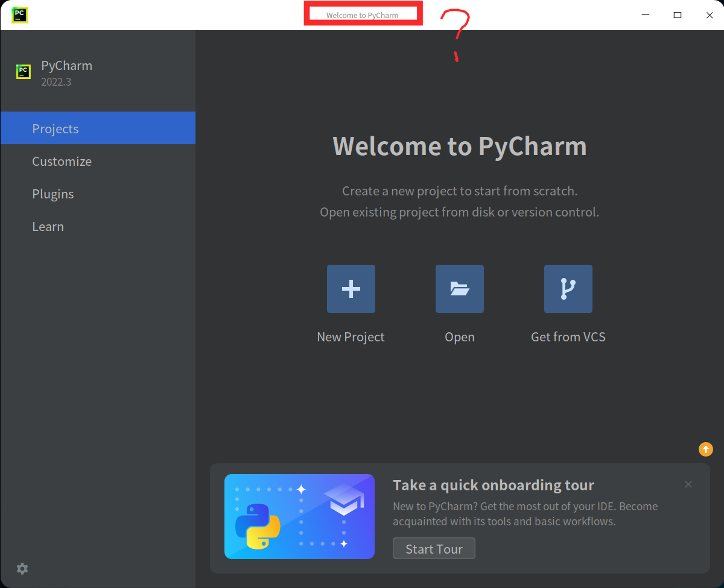Click the New Project plus icon
Screen dimensions: 724x588
(351, 288)
